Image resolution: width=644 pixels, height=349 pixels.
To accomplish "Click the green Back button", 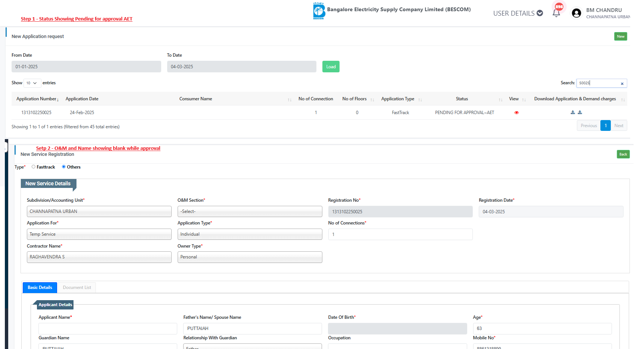I will coord(623,154).
